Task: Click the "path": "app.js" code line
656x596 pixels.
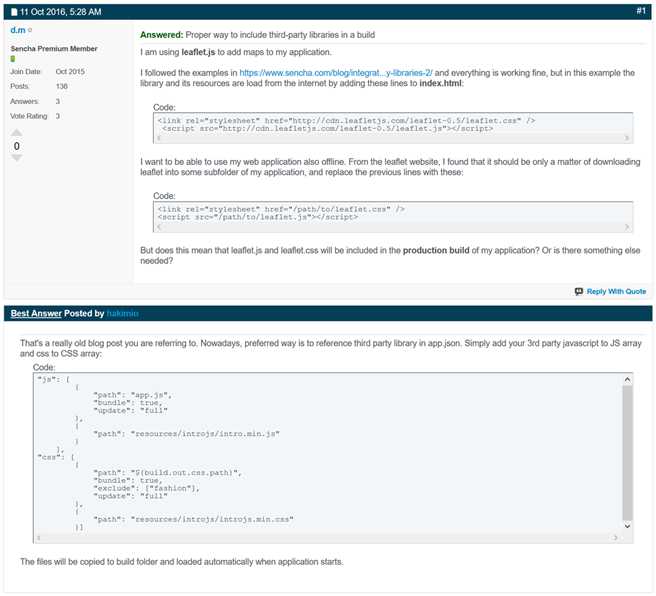Action: tap(132, 395)
